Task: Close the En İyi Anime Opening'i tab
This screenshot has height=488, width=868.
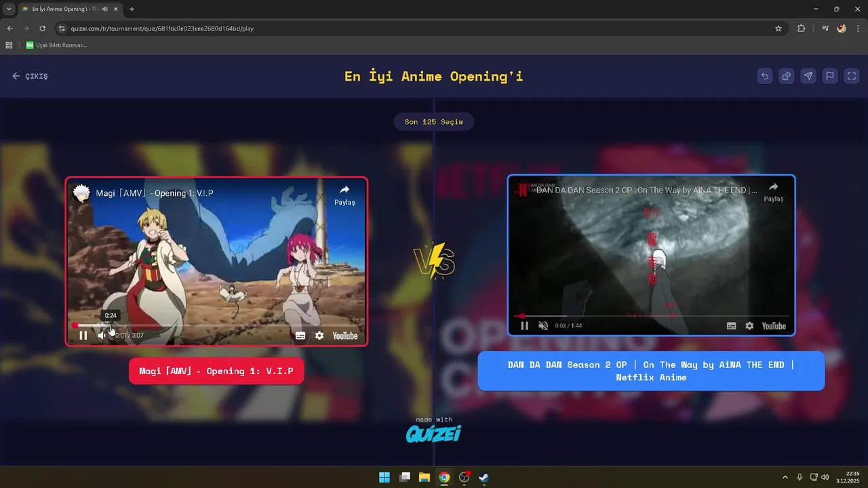Action: tap(115, 9)
